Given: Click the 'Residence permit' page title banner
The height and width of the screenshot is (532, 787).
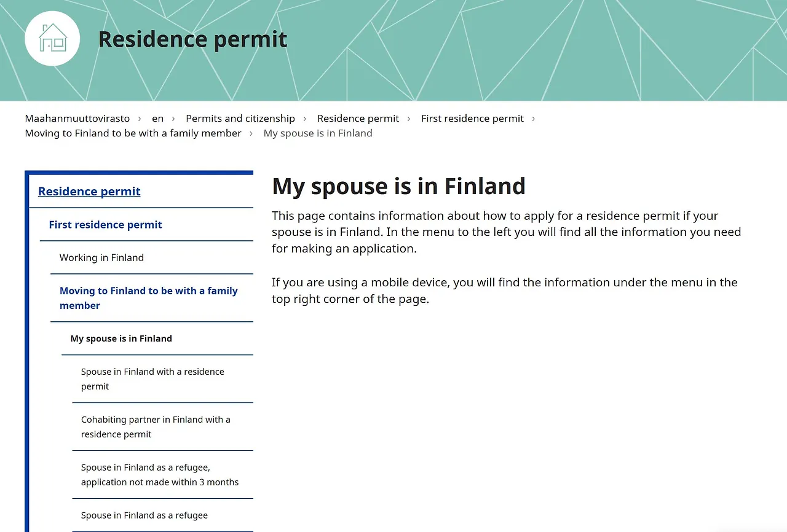Looking at the screenshot, I should click(x=193, y=39).
